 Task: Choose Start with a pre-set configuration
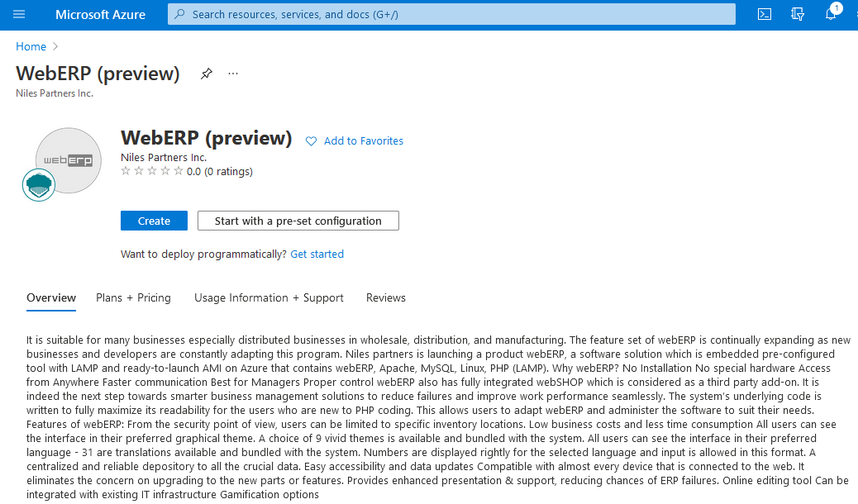[298, 221]
